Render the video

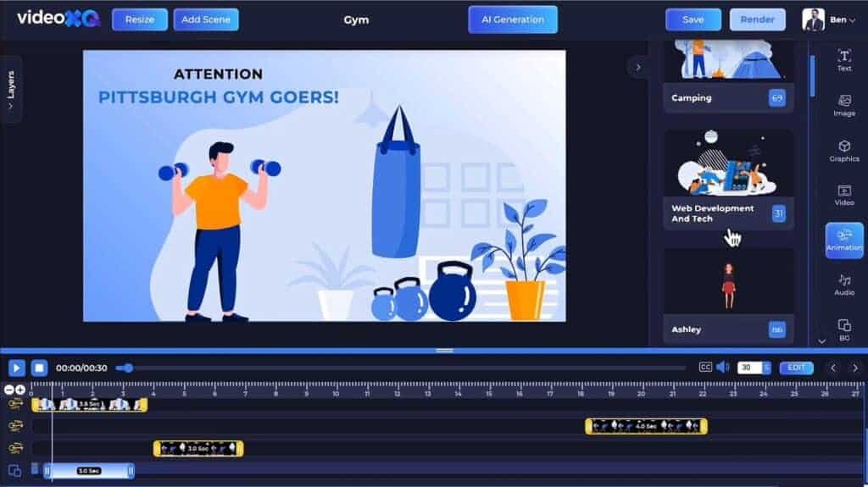[x=757, y=19]
